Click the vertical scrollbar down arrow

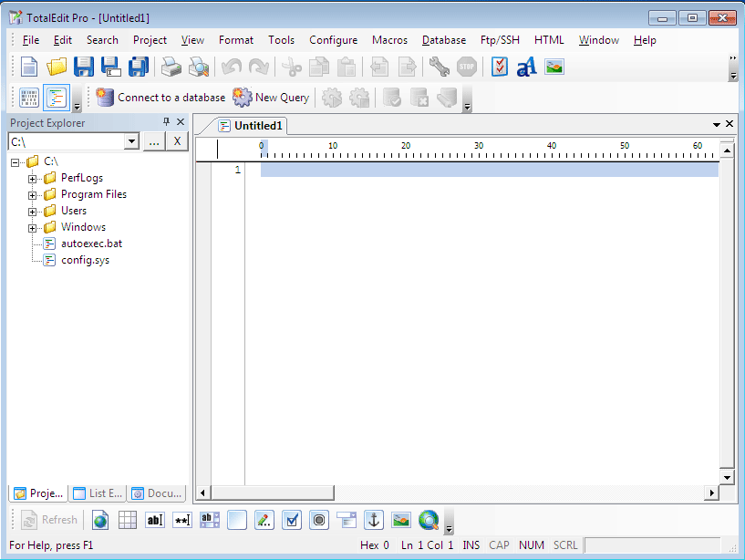pyautogui.click(x=727, y=477)
